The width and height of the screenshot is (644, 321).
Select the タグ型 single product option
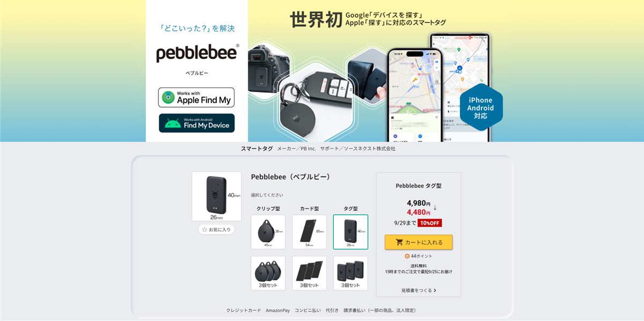pos(350,232)
